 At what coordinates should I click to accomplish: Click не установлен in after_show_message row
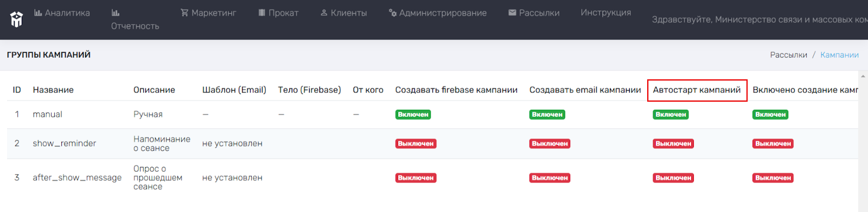[232, 178]
